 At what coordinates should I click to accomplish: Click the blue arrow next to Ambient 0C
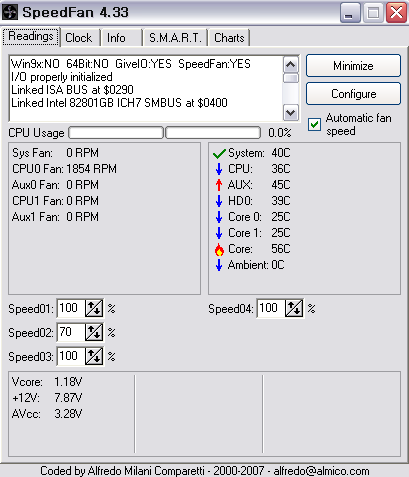(219, 265)
